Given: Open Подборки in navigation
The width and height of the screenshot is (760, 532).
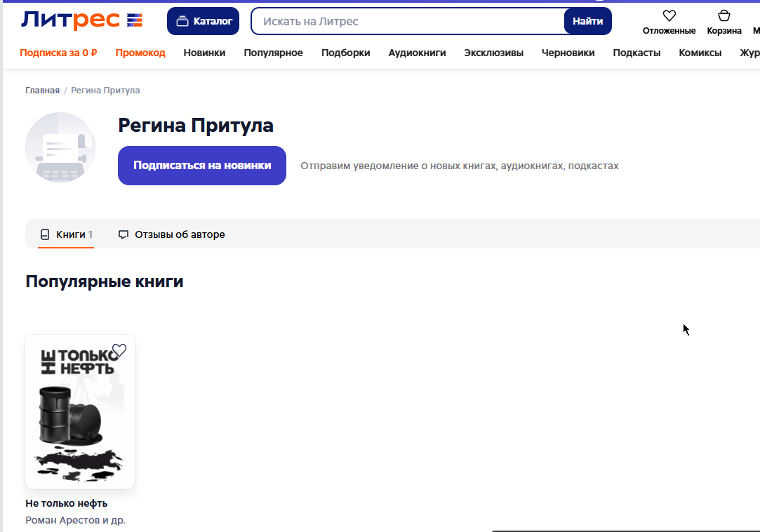Looking at the screenshot, I should point(345,53).
